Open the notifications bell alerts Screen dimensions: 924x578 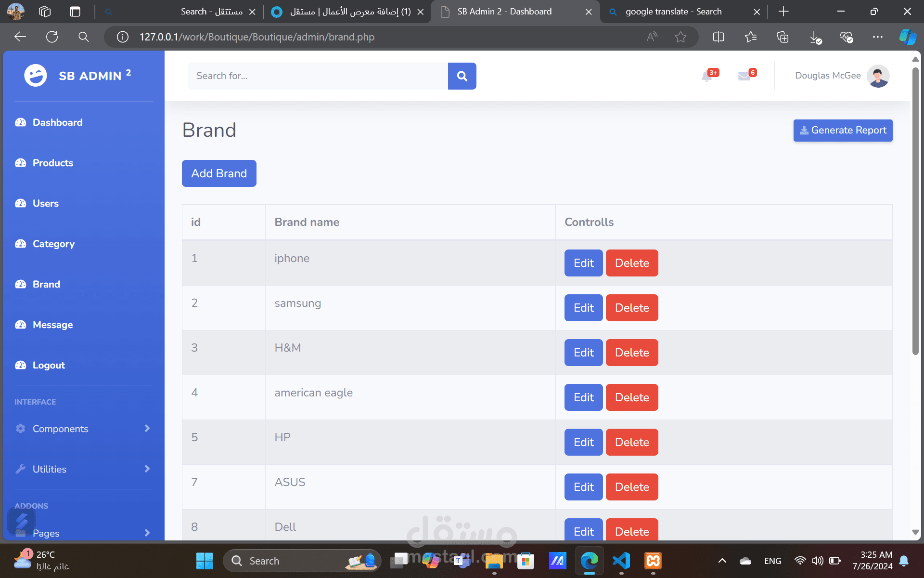pyautogui.click(x=707, y=76)
